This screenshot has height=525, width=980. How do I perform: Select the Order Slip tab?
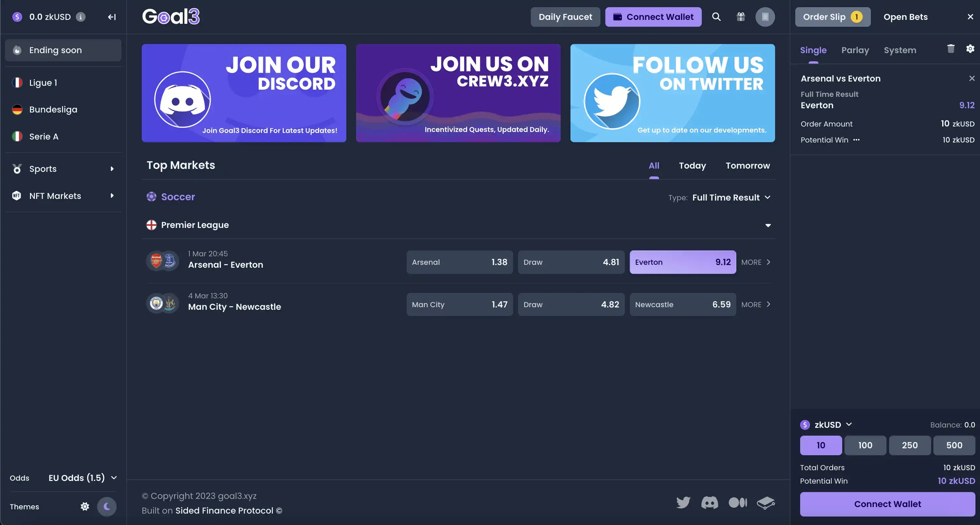(x=832, y=17)
